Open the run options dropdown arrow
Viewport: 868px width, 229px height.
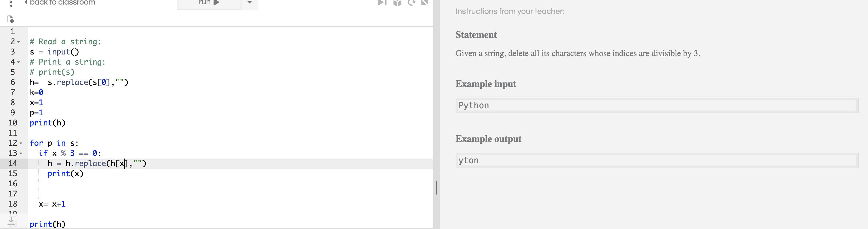click(x=249, y=3)
